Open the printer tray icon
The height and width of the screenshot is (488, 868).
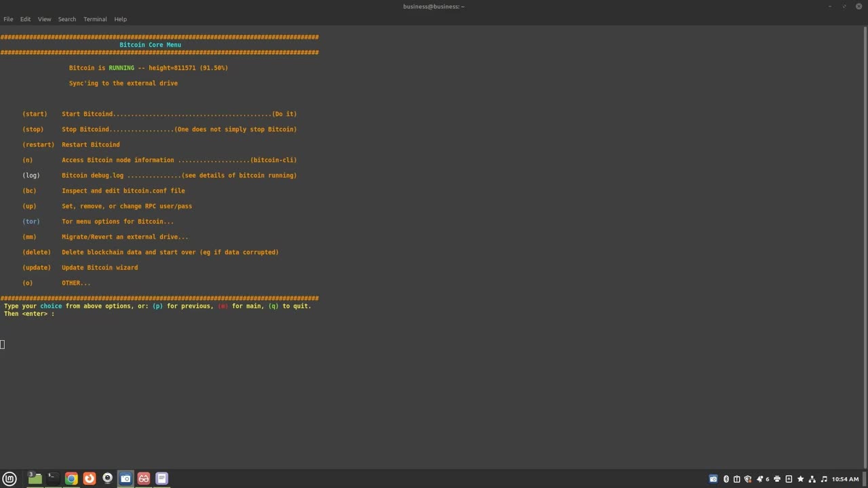pos(777,479)
